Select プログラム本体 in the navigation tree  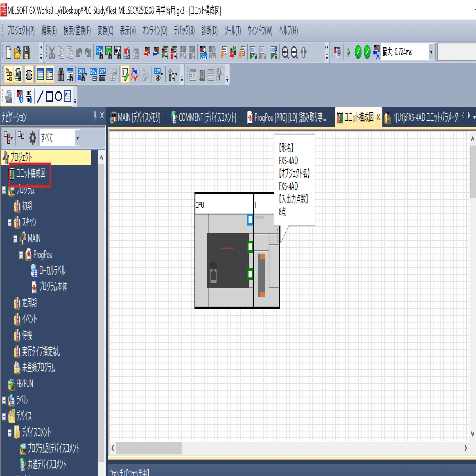click(x=54, y=287)
